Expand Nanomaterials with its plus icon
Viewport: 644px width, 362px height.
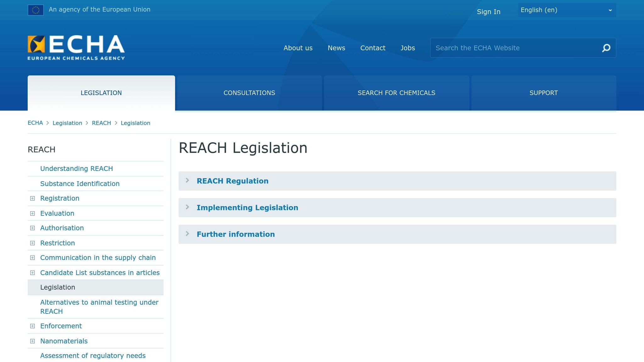(32, 341)
